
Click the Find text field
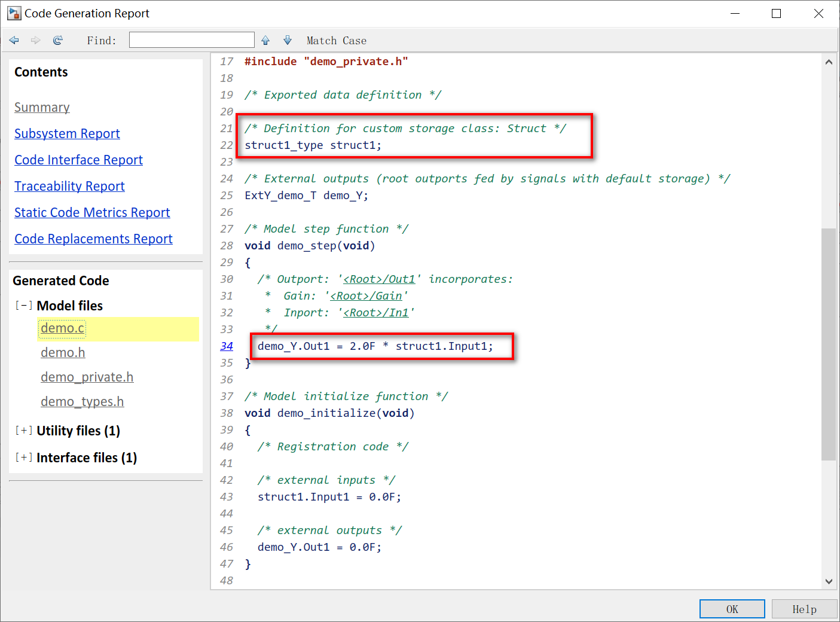[192, 40]
